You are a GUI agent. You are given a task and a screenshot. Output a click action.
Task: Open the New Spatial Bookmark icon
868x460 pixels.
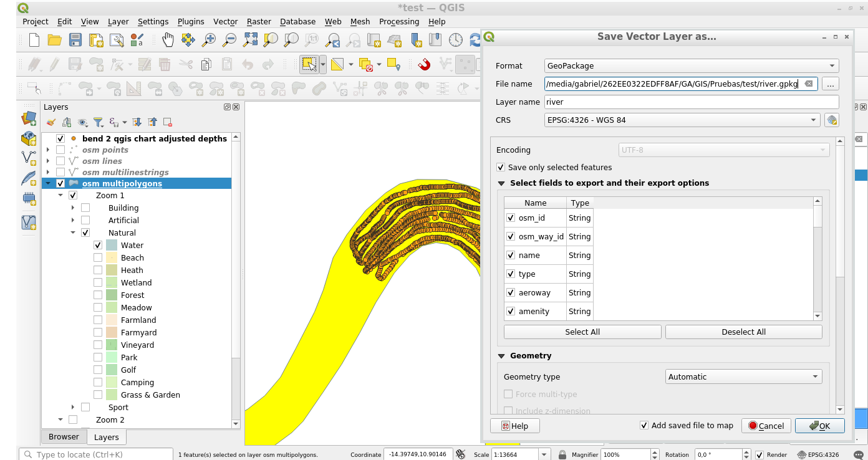coord(415,40)
